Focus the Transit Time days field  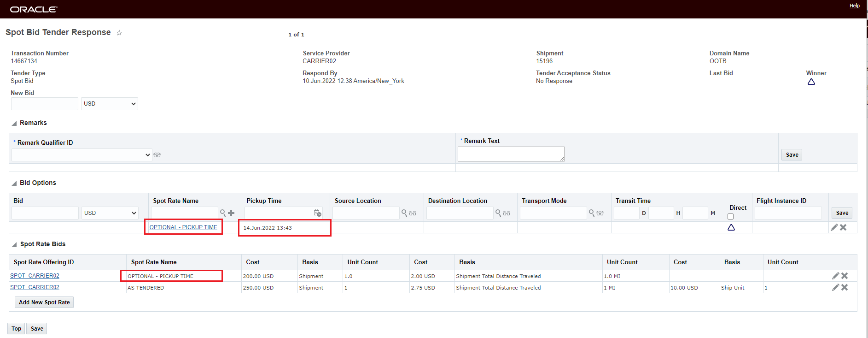[627, 213]
